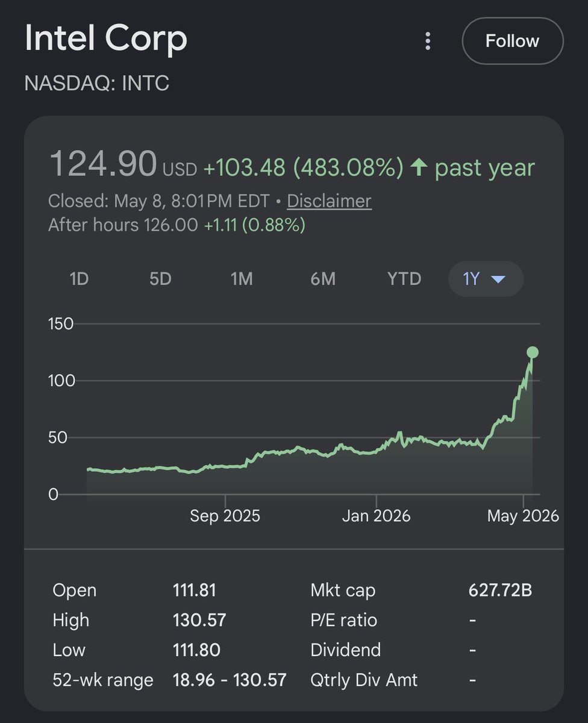Switch chart to 5D range
The width and height of the screenshot is (588, 723).
pyautogui.click(x=160, y=279)
